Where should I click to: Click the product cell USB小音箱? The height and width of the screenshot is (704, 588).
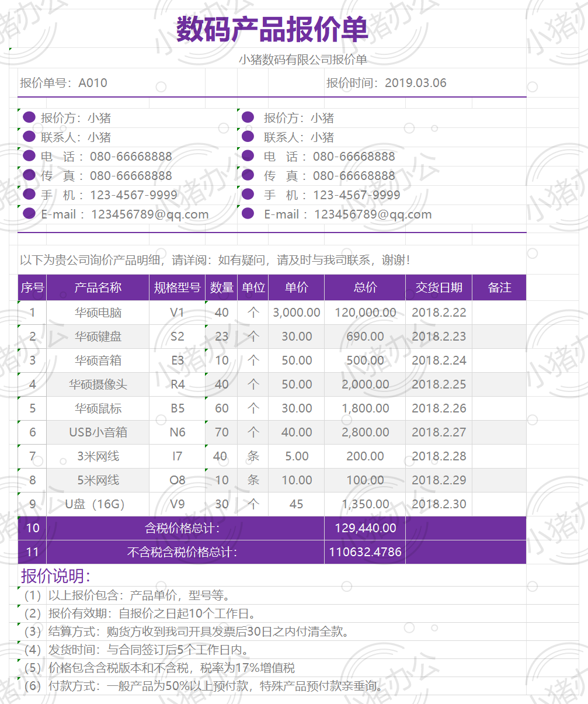point(98,432)
